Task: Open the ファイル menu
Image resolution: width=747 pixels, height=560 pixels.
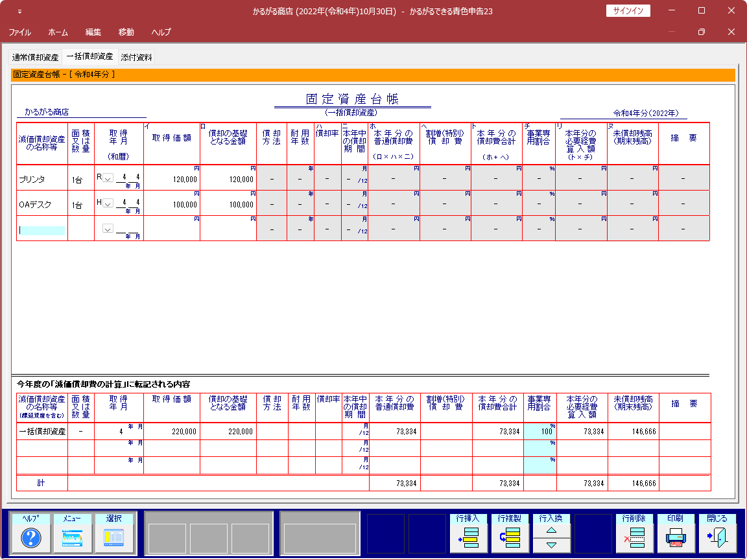Action: click(x=20, y=32)
